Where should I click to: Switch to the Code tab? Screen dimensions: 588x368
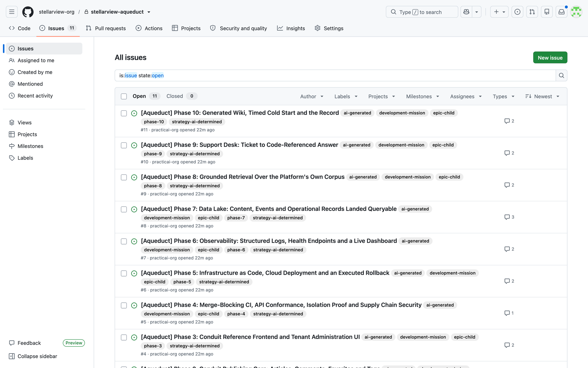click(x=20, y=28)
